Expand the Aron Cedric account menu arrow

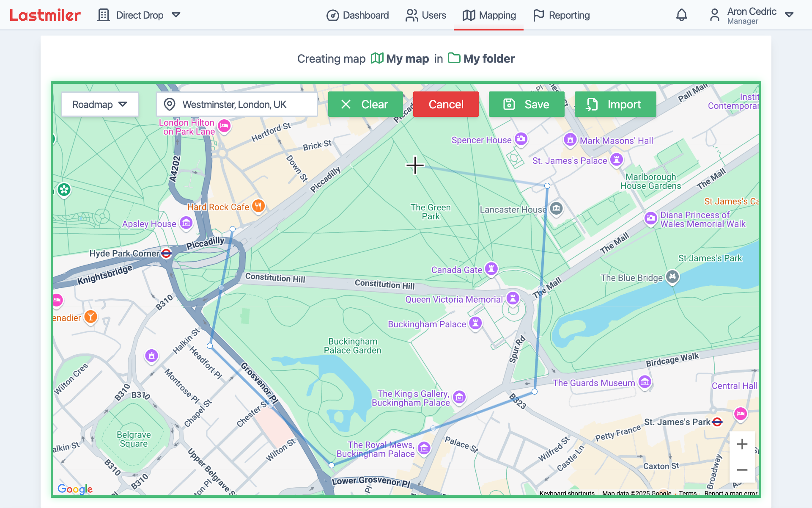pyautogui.click(x=789, y=15)
